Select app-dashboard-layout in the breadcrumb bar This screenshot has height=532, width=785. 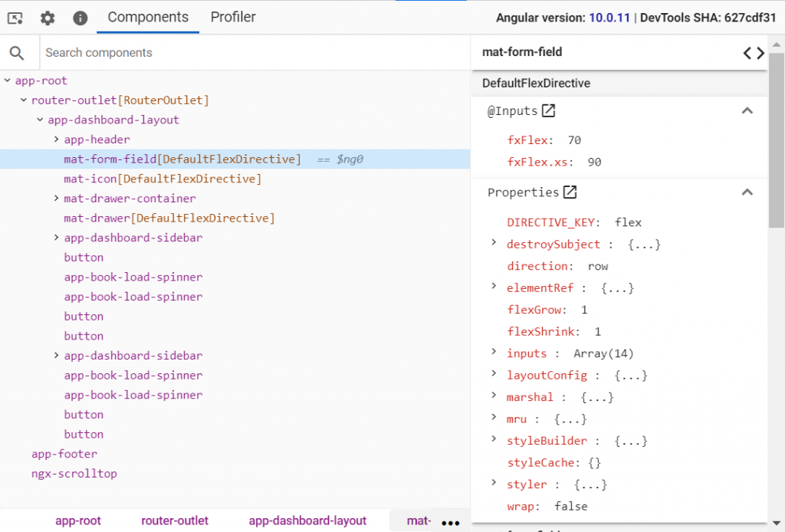coord(307,521)
